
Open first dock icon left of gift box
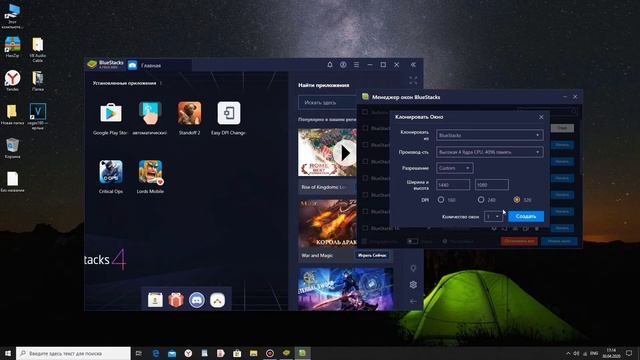pyautogui.click(x=155, y=300)
